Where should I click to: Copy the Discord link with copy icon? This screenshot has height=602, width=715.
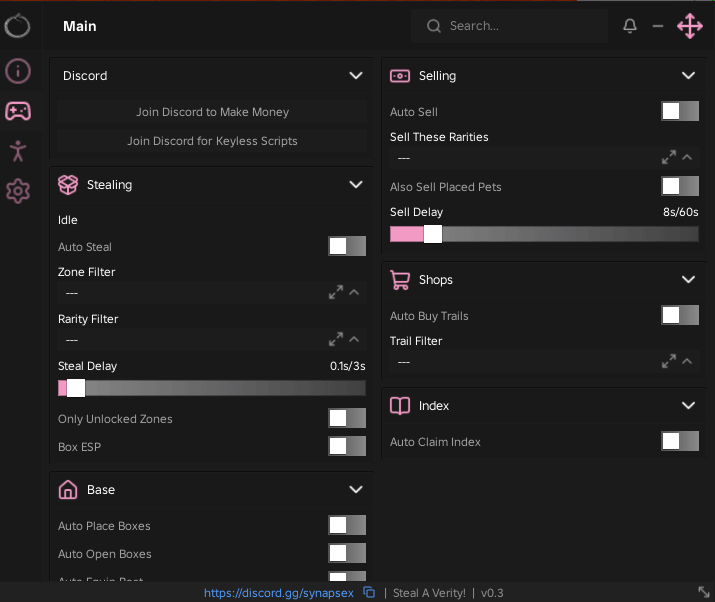pyautogui.click(x=369, y=592)
